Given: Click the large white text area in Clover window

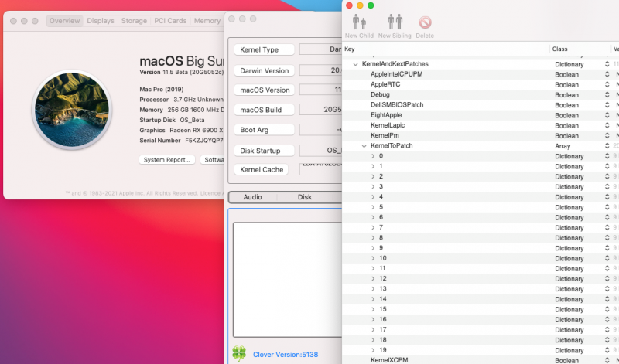Looking at the screenshot, I should [x=287, y=280].
